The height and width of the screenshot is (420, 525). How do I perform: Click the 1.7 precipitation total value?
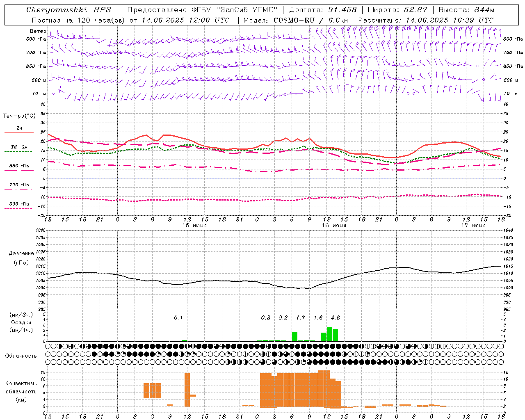click(301, 317)
